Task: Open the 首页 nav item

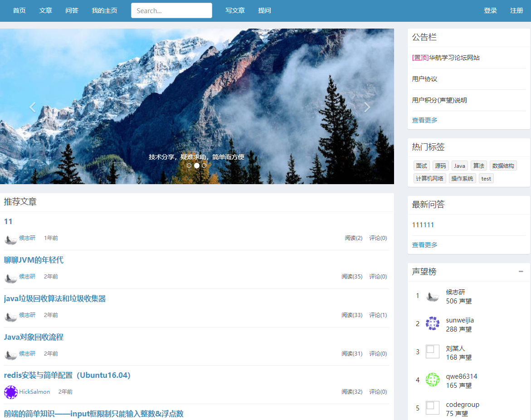Action: (x=19, y=10)
